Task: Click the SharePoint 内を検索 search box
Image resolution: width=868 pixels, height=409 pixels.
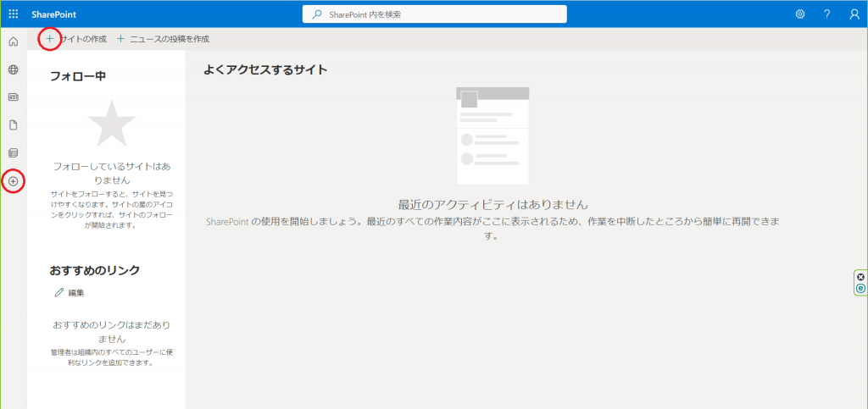Action: pos(441,14)
